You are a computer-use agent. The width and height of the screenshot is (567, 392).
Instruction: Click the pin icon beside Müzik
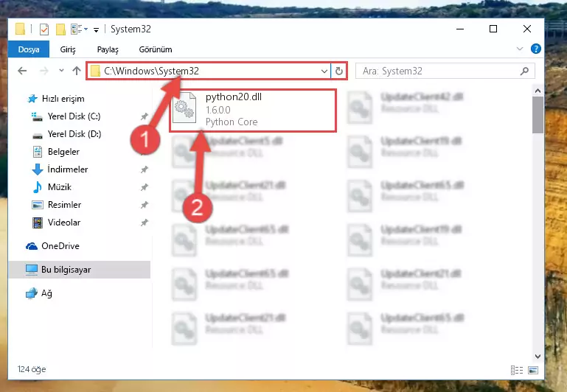[x=145, y=187]
